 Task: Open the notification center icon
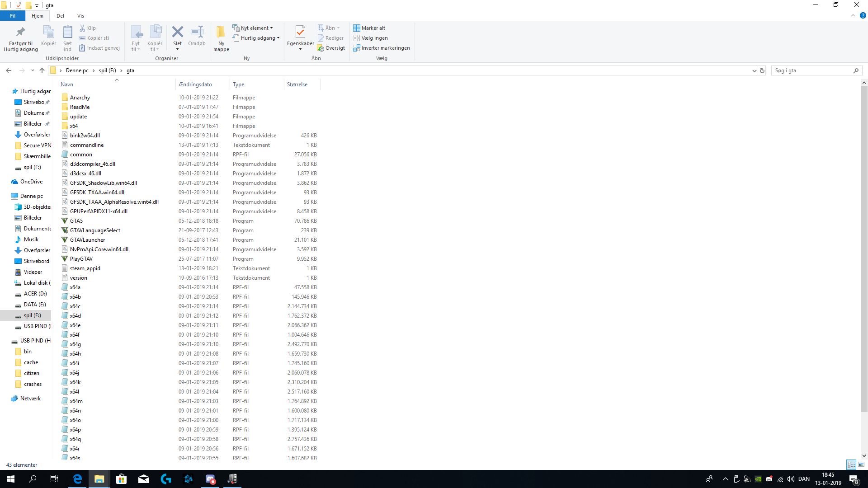[x=854, y=479]
